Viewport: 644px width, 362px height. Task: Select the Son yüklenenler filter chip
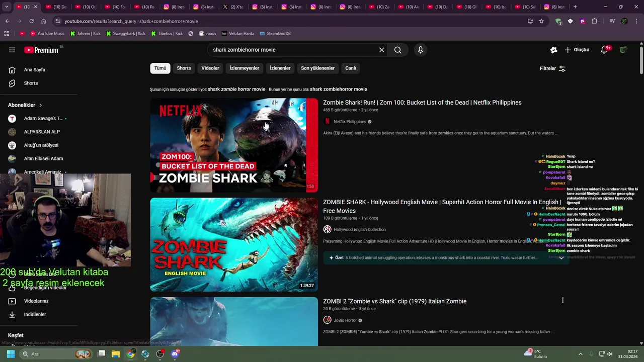317,68
